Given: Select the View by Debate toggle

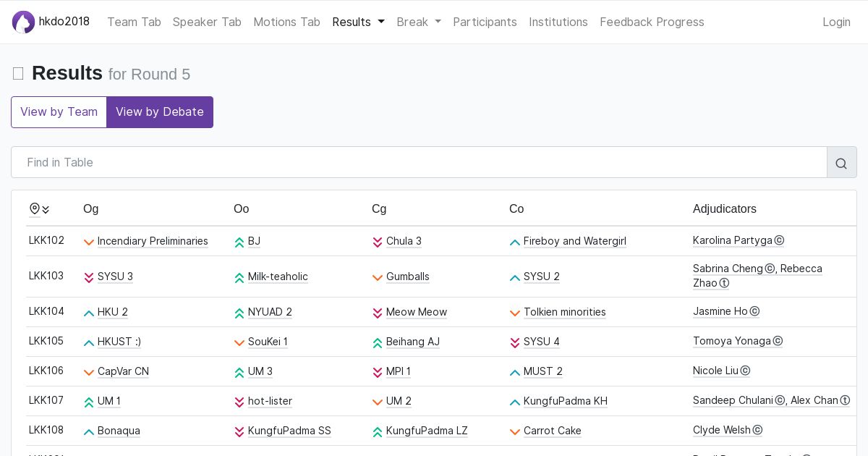Looking at the screenshot, I should 160,112.
